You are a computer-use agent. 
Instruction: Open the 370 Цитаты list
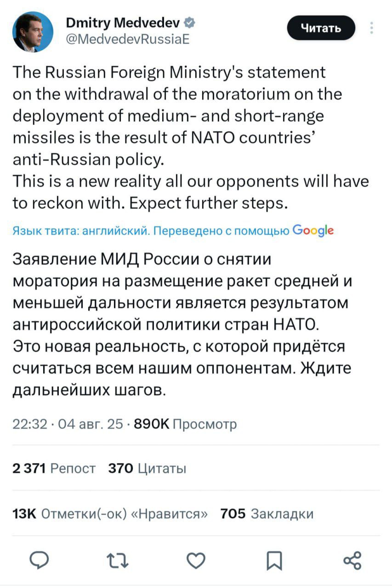tap(147, 469)
